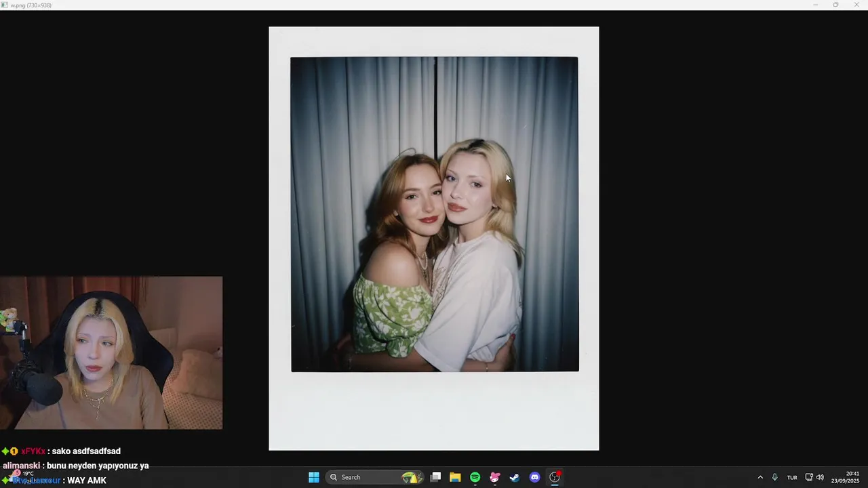Click the taskbar Search box
The image size is (868, 488).
[x=375, y=477]
